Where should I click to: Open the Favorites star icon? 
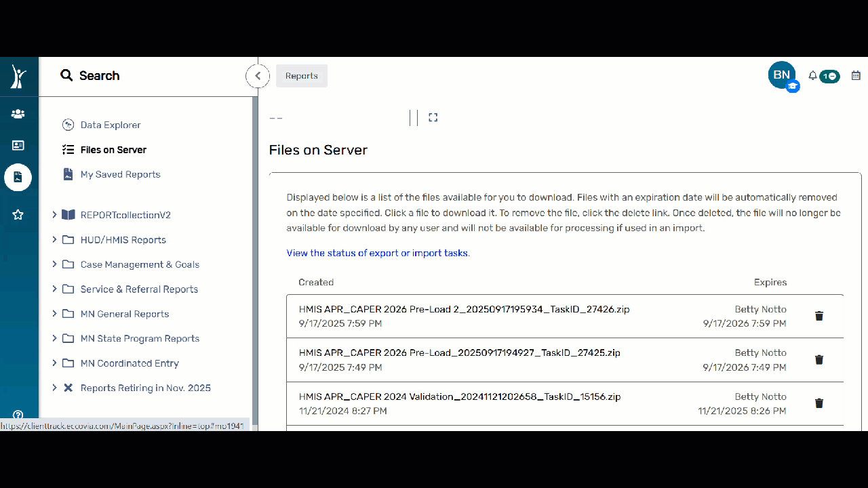click(18, 214)
